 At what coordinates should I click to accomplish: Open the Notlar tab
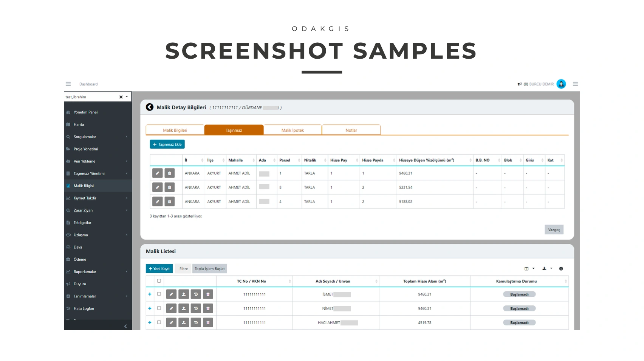(x=351, y=130)
